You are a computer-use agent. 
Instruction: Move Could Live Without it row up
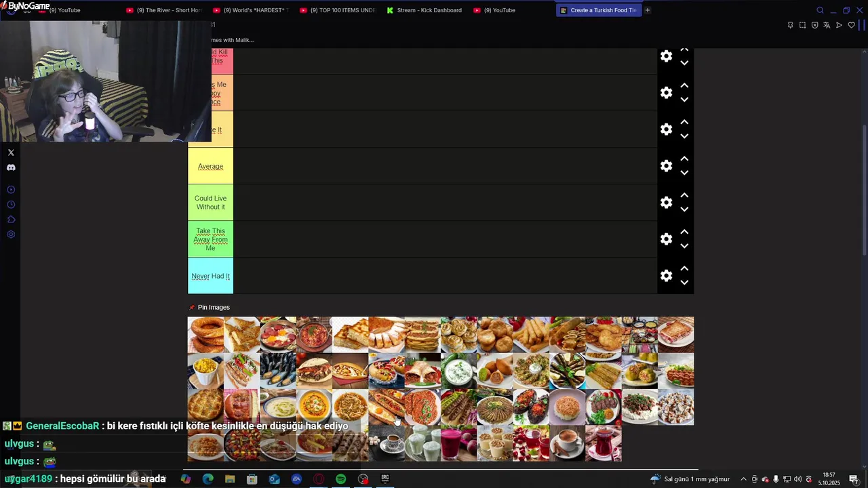[x=684, y=195]
